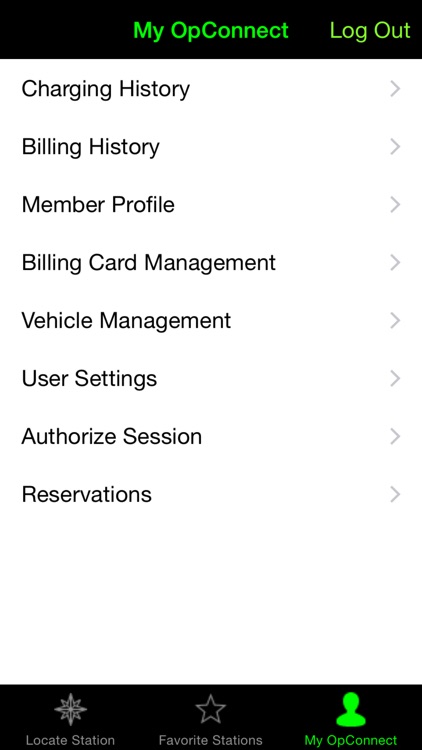
Task: Select Billing Card Management label
Action: pos(149,263)
